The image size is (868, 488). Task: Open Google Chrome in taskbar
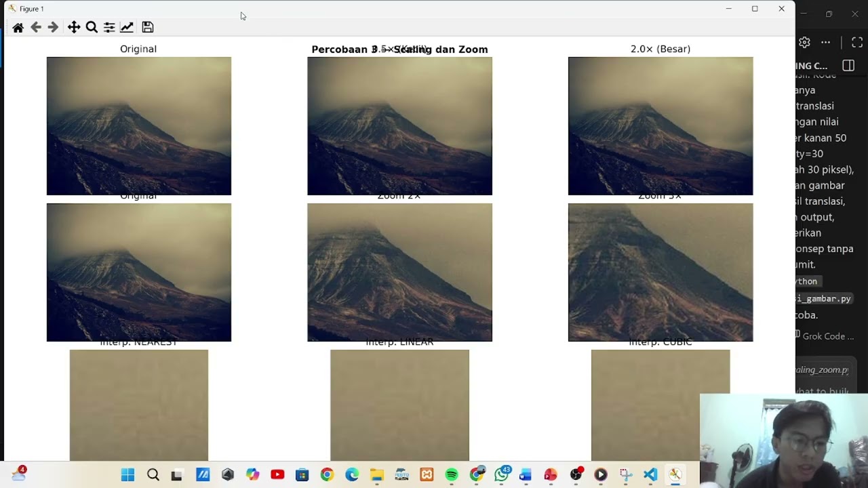click(327, 474)
